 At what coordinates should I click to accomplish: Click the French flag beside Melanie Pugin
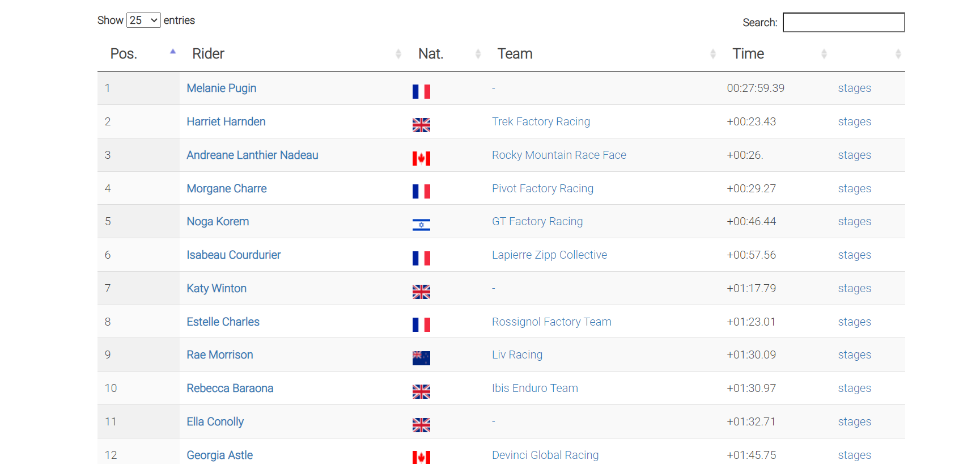tap(421, 91)
